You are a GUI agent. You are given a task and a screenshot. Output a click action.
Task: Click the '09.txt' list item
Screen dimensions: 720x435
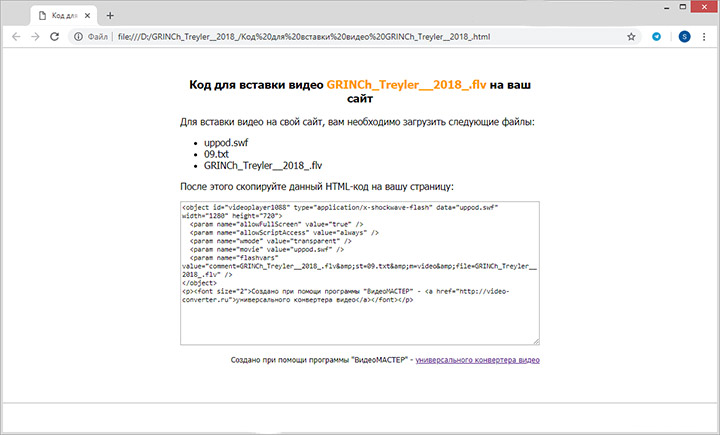[216, 154]
